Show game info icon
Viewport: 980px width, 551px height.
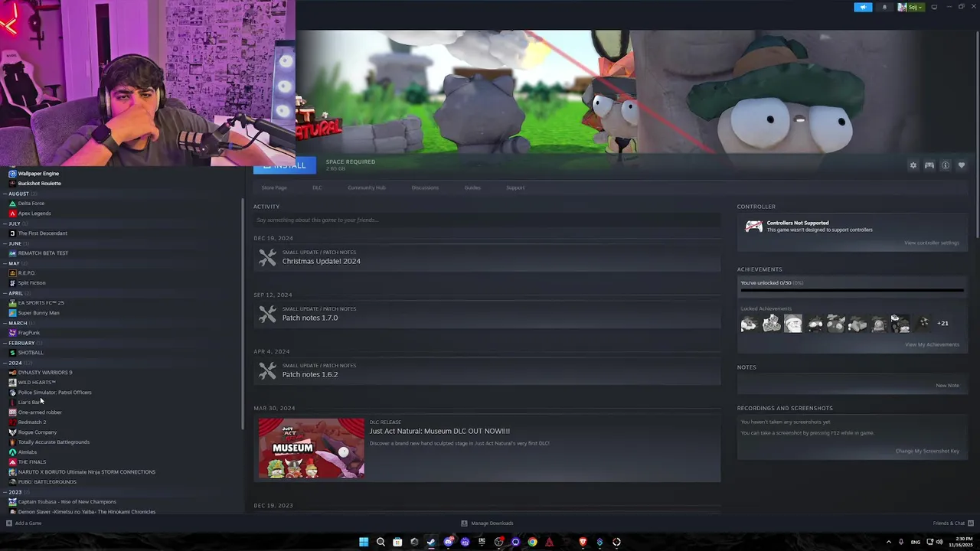click(x=946, y=165)
